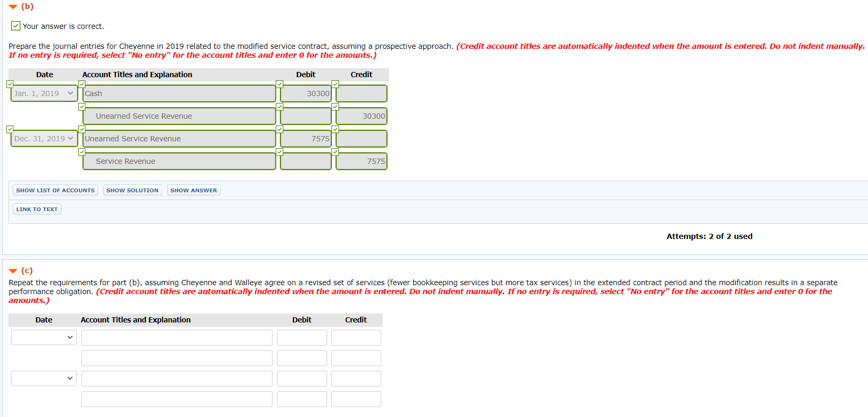868x417 pixels.
Task: Click the debit field showing 30300
Action: [x=306, y=93]
